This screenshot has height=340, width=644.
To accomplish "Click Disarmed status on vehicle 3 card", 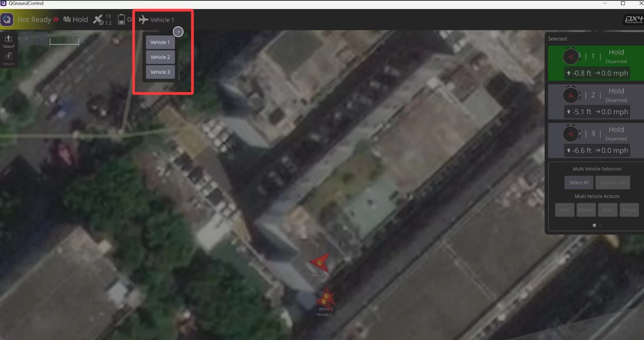I will point(616,139).
